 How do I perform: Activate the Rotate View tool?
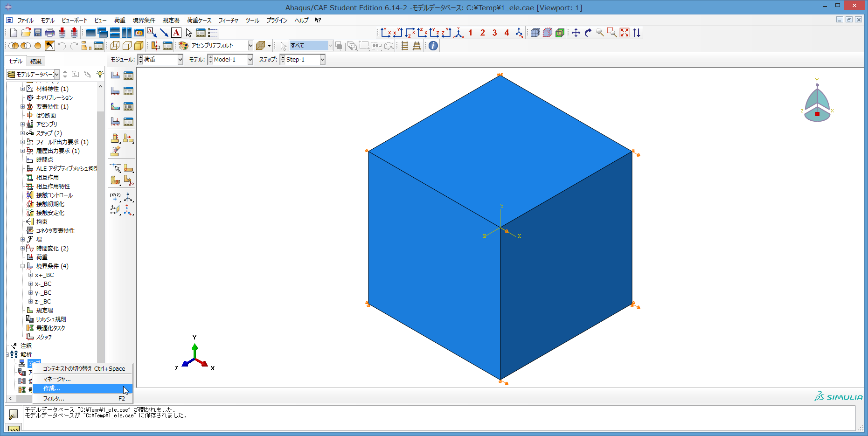tap(588, 33)
